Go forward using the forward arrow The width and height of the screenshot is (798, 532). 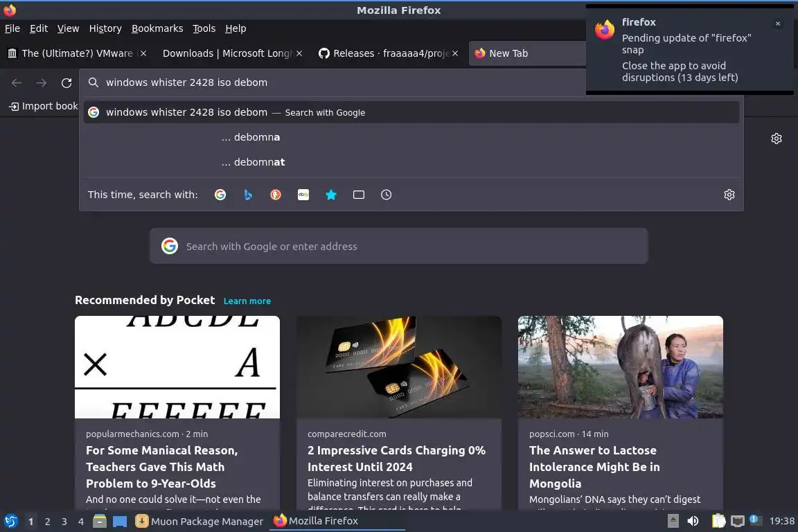[x=42, y=83]
